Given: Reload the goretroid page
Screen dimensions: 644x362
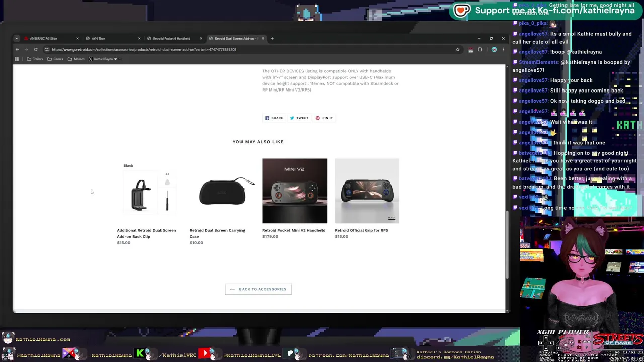Looking at the screenshot, I should coord(36,49).
